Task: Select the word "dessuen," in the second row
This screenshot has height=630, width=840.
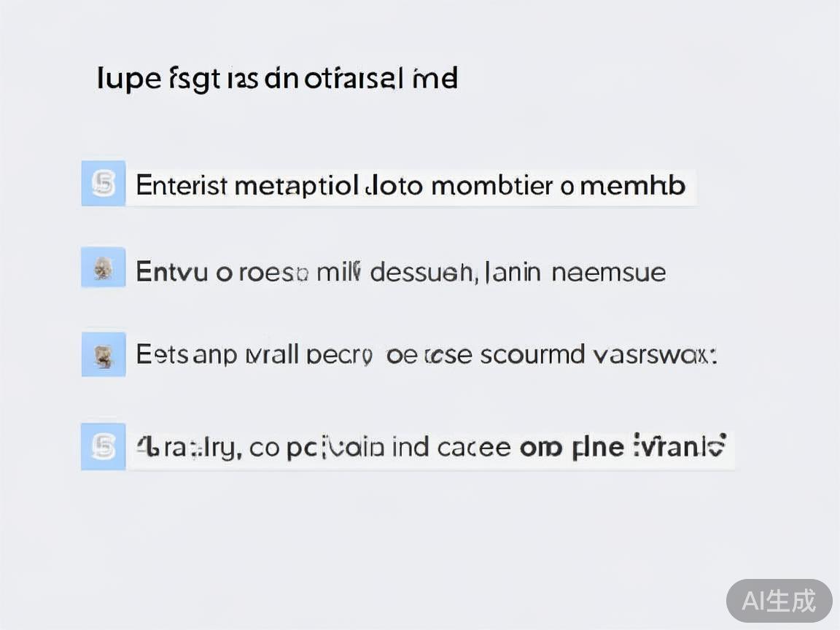Action: point(424,273)
